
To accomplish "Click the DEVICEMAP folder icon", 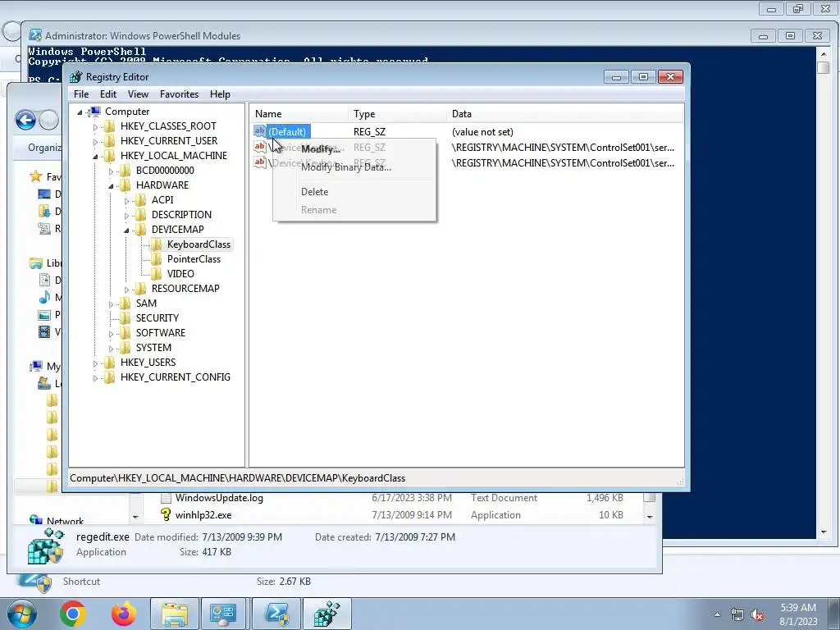I will click(140, 230).
